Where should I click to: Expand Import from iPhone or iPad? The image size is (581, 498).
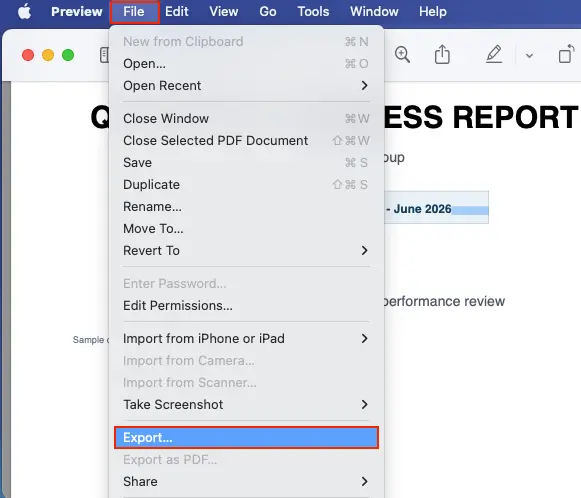pyautogui.click(x=246, y=339)
